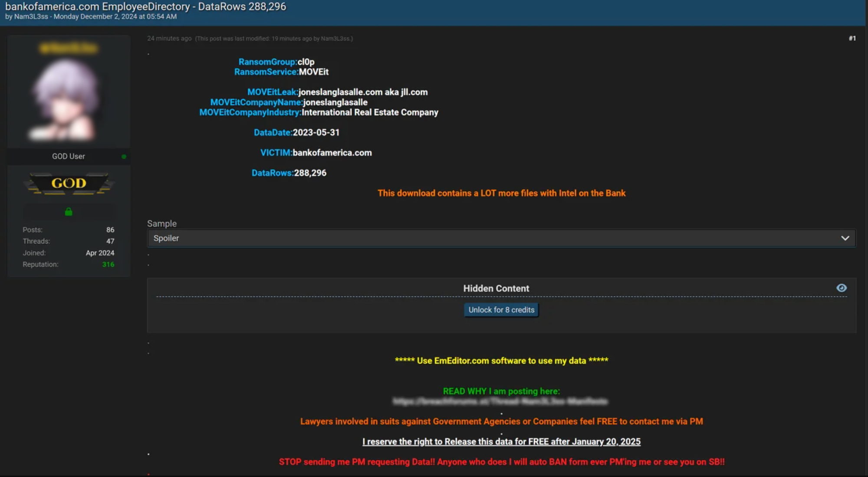868x477 pixels.
Task: Click the VICTIM:bankofamerica.com line
Action: point(316,153)
